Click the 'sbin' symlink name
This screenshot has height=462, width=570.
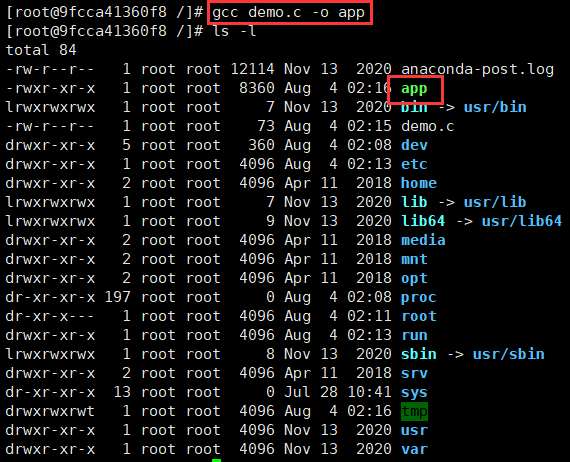[419, 354]
